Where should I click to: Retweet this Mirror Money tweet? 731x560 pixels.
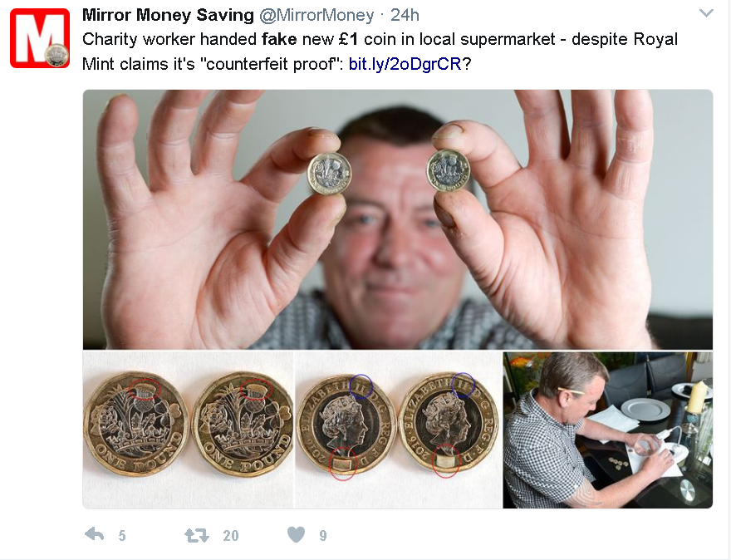tap(197, 535)
